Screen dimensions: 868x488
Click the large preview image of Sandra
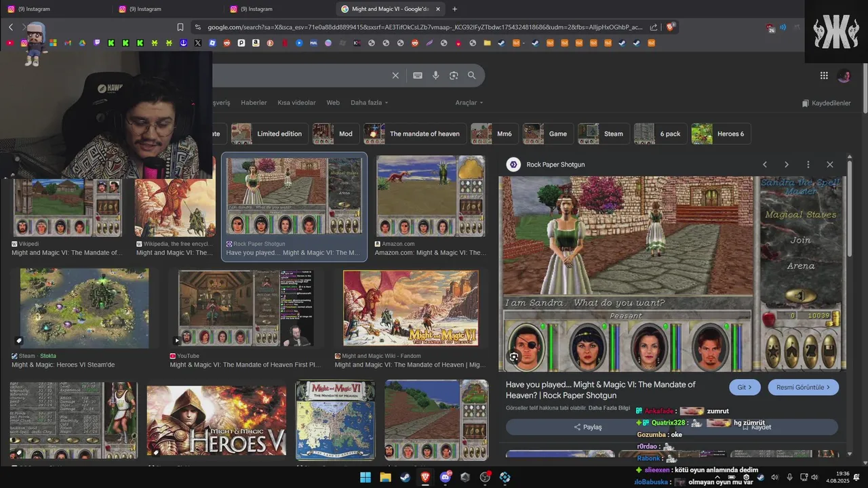coord(672,274)
